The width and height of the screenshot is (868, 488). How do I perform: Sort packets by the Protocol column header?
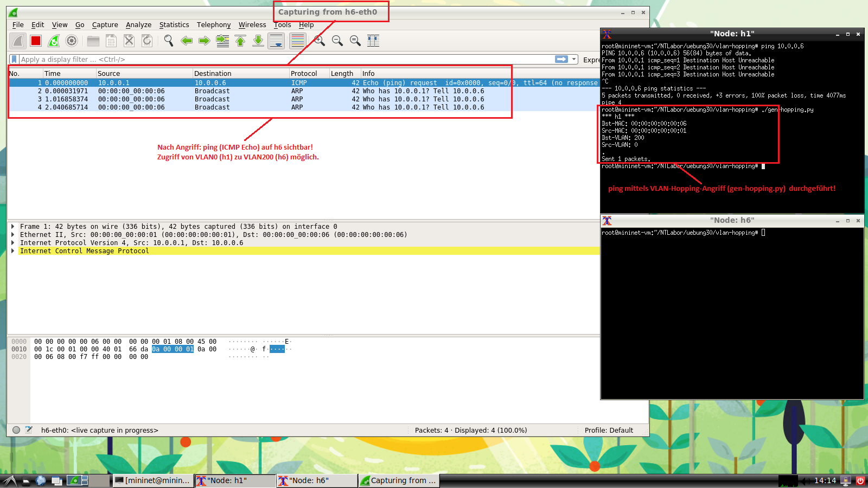304,73
